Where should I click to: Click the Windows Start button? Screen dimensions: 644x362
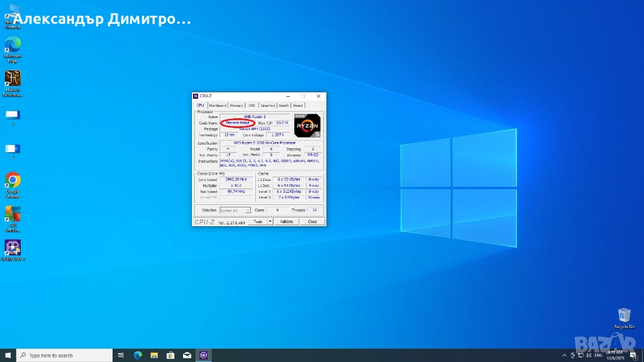click(7, 355)
